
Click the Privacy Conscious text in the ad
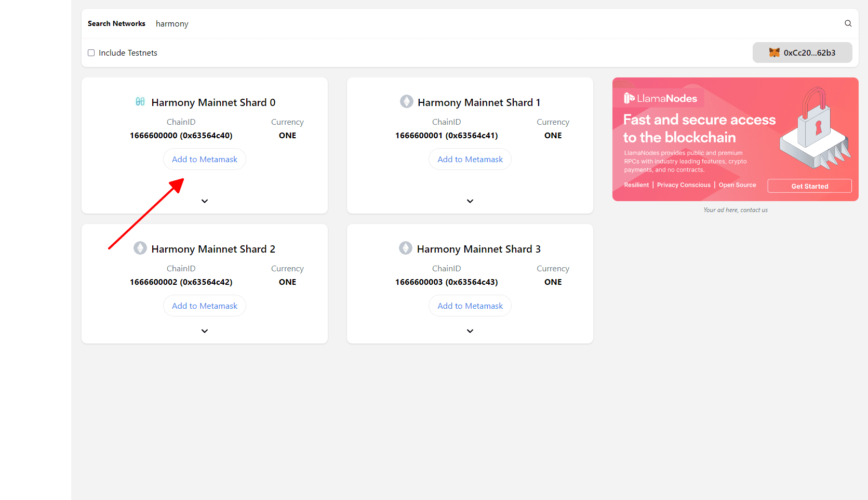[684, 185]
